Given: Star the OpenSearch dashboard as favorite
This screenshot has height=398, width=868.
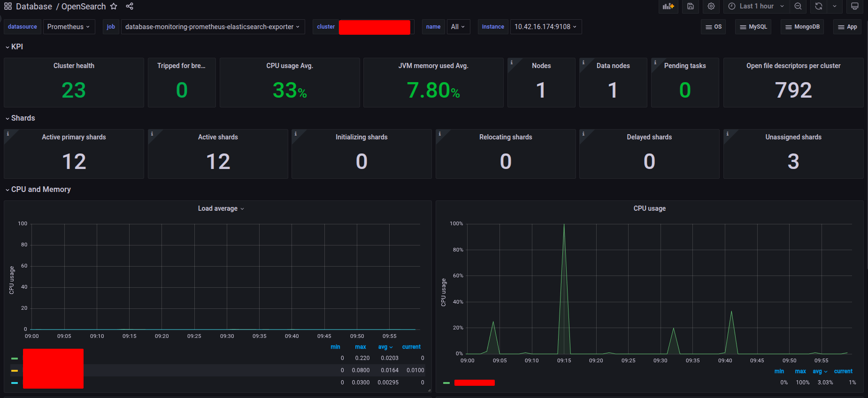Looking at the screenshot, I should tap(114, 6).
